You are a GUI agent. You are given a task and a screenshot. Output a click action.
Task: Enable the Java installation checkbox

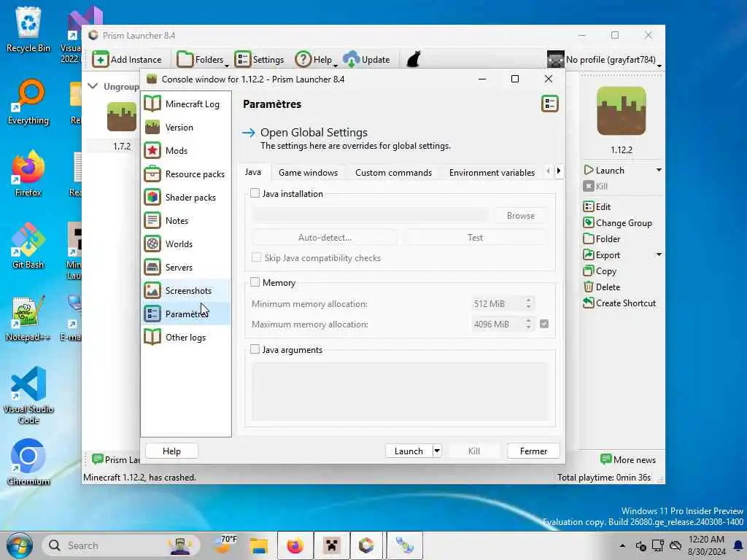pos(255,193)
